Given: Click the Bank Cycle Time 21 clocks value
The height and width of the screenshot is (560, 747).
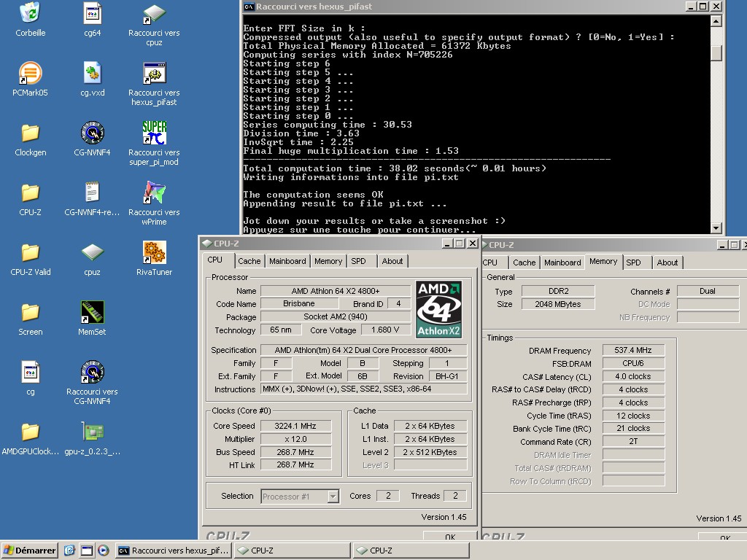Looking at the screenshot, I should [633, 428].
